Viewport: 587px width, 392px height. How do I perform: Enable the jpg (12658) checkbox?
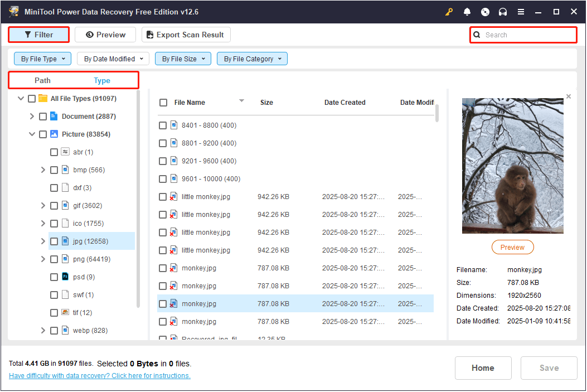[x=54, y=241]
